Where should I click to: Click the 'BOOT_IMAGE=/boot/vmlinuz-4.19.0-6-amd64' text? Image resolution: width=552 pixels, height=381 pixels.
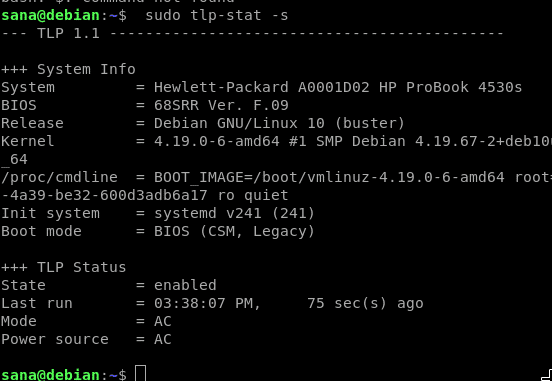pyautogui.click(x=329, y=177)
